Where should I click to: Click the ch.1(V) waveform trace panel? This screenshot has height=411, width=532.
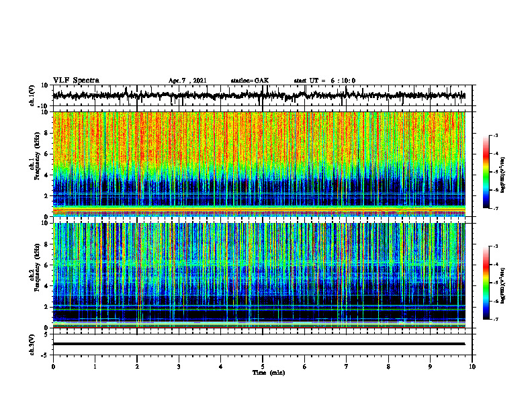click(x=262, y=95)
